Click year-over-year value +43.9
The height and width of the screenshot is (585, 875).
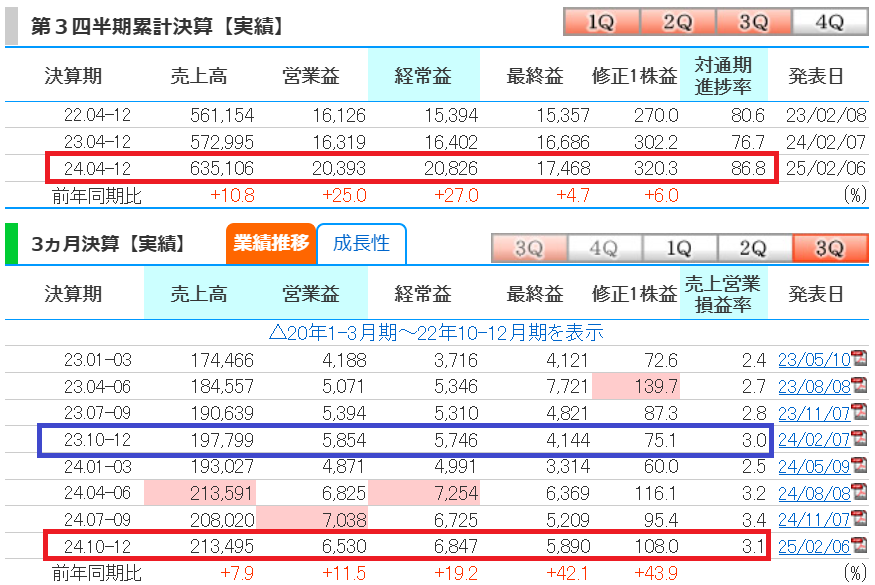point(656,573)
